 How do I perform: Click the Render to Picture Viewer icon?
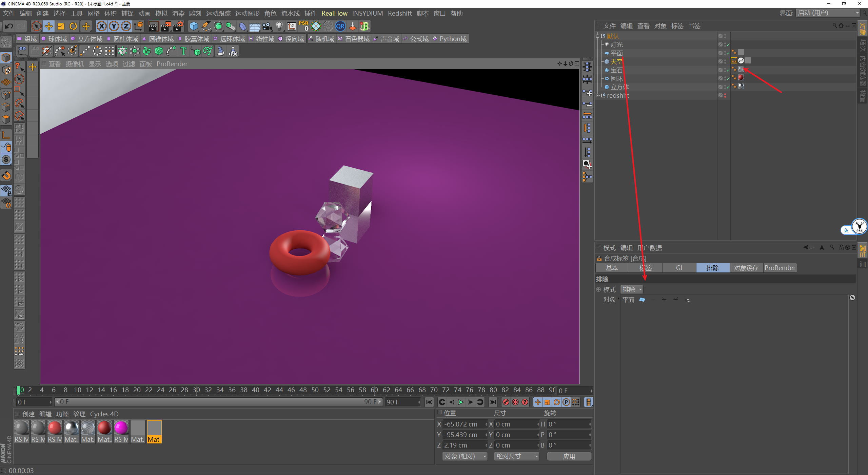166,26
